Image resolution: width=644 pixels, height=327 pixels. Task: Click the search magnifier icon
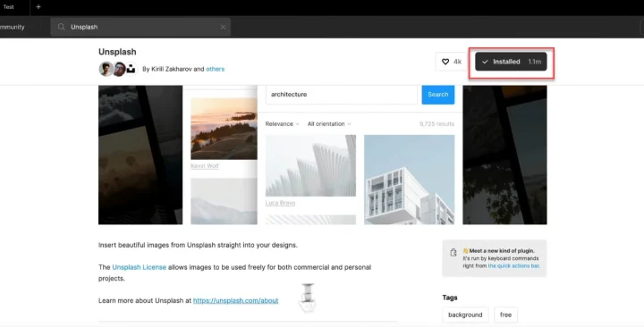[61, 27]
